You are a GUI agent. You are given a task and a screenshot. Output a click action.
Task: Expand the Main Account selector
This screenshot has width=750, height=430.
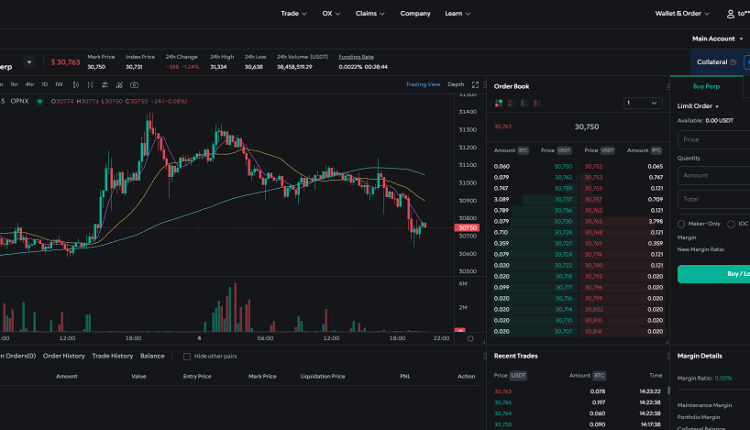click(x=718, y=38)
